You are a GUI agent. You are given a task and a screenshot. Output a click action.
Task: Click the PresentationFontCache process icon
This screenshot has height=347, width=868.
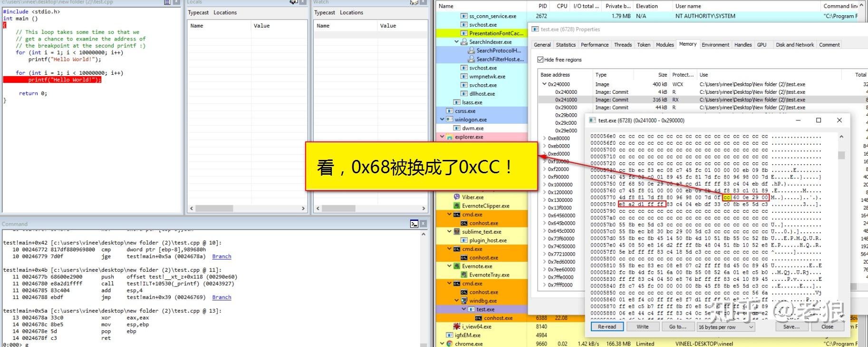(x=464, y=33)
